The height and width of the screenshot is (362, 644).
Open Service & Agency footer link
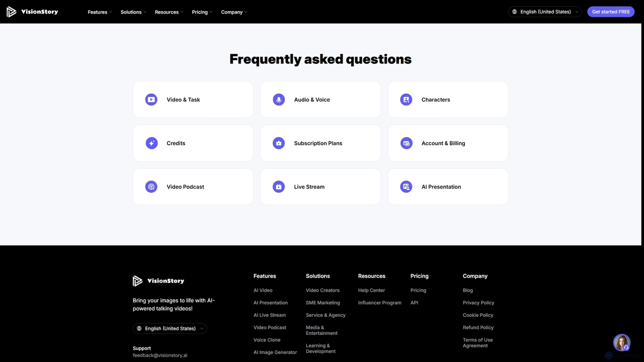326,315
